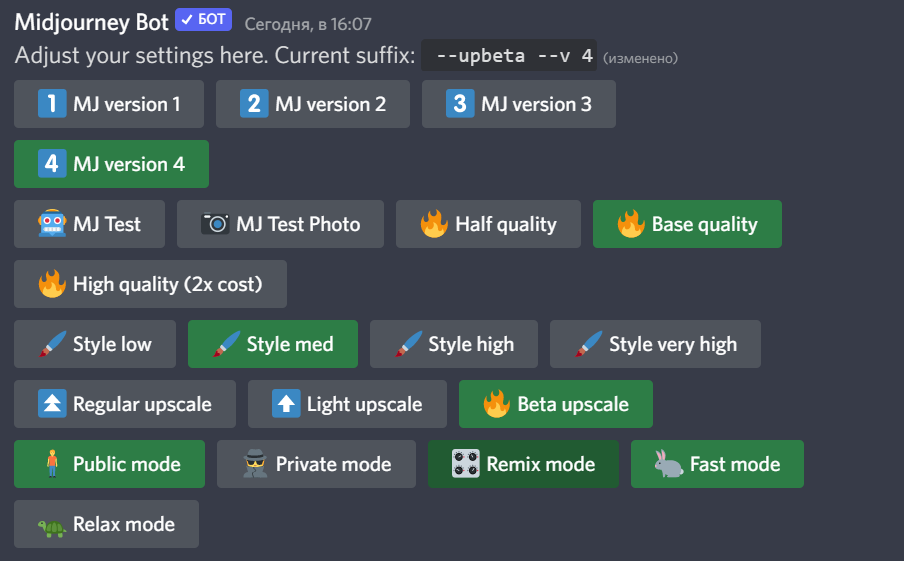Click the Fast mode rabbit button
This screenshot has width=904, height=561.
(x=717, y=464)
